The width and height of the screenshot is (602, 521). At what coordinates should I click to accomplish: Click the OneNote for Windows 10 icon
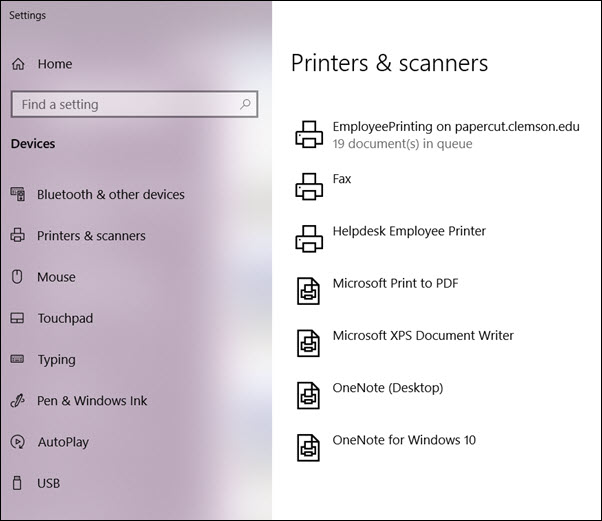308,448
